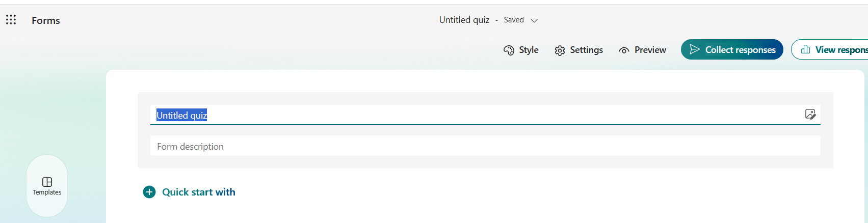Open the Settings menu label
868x223 pixels.
click(x=586, y=50)
